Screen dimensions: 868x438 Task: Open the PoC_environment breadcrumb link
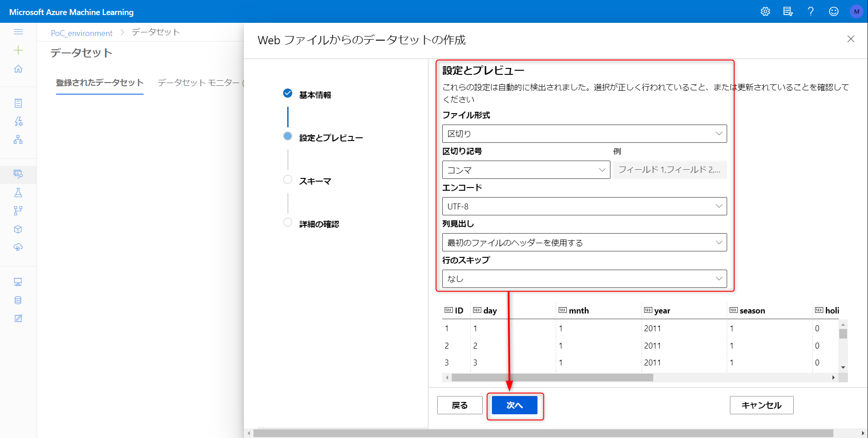[82, 33]
